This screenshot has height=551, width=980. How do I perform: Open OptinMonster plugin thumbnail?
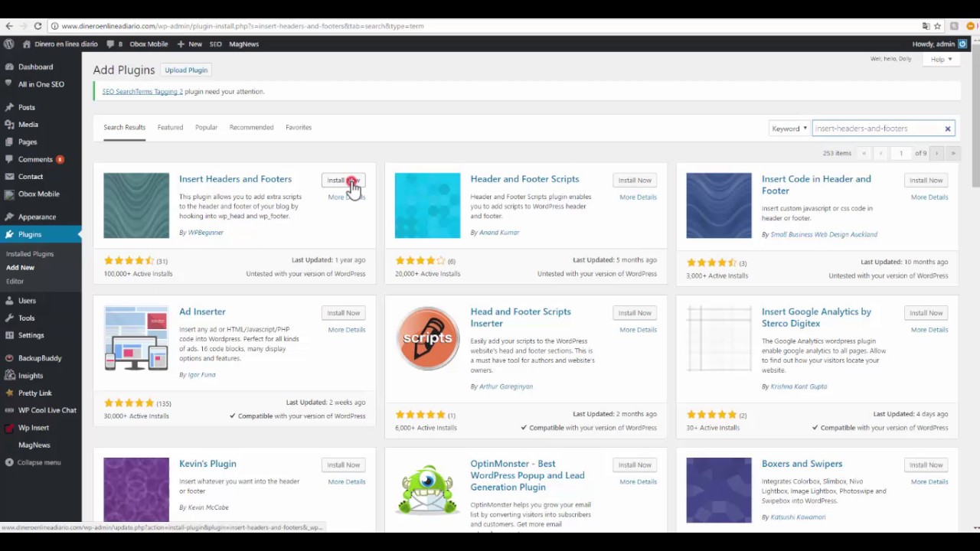[427, 490]
